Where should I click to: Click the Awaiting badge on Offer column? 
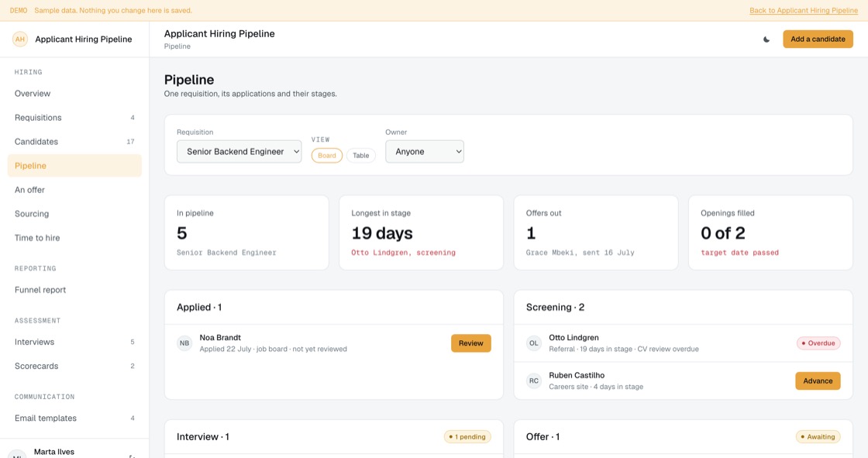tap(818, 437)
